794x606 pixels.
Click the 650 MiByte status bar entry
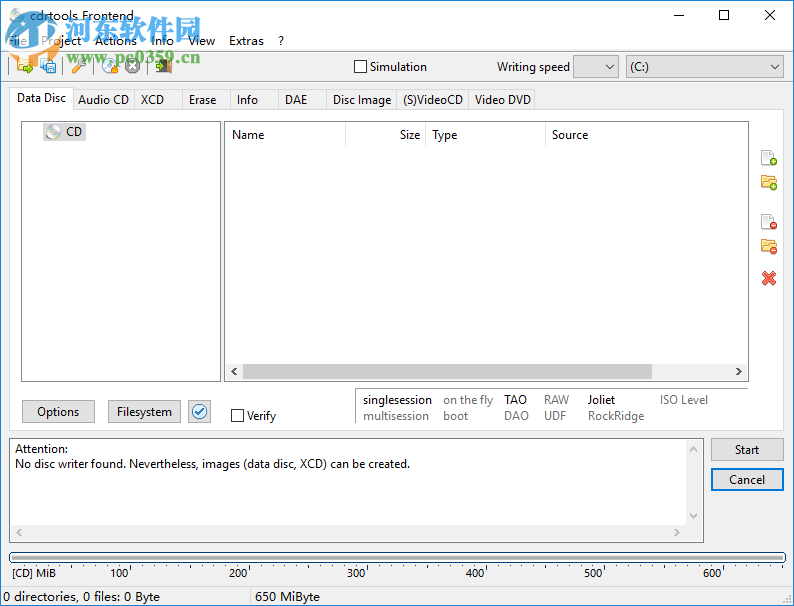coord(287,597)
